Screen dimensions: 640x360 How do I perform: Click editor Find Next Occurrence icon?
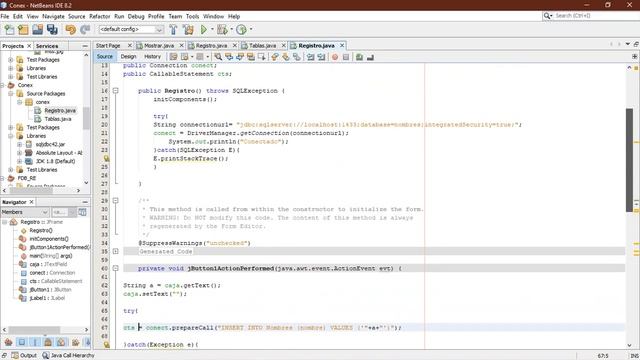point(240,57)
